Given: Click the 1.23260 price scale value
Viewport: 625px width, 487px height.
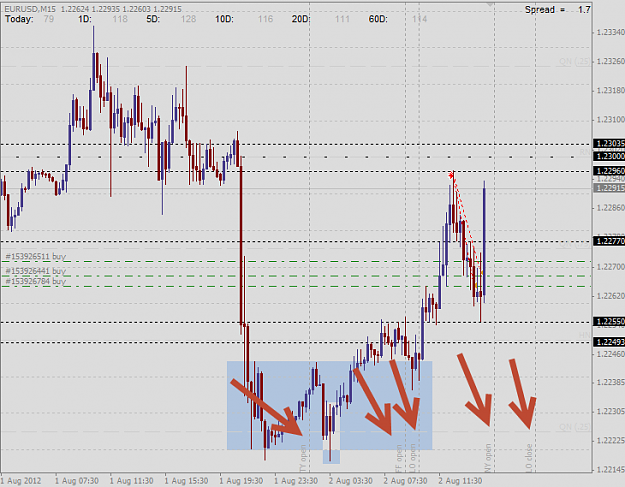Looking at the screenshot, I should [610, 61].
